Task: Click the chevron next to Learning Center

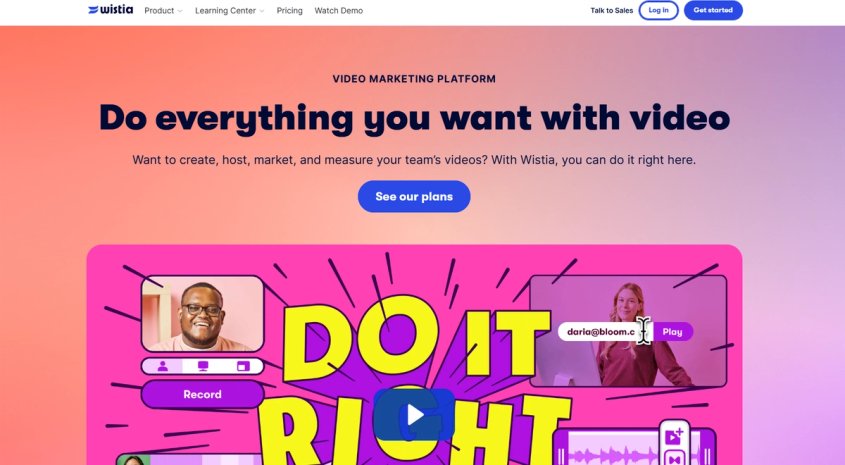Action: point(262,11)
